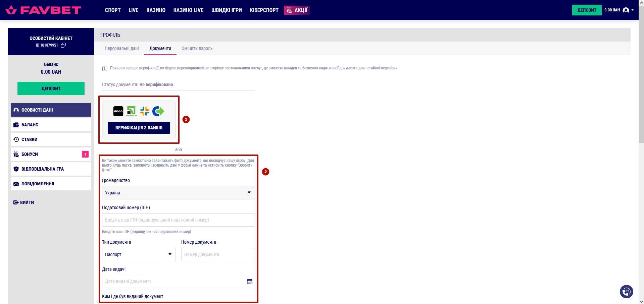Click the copy ID icon next to the account ID
This screenshot has width=644, height=304.
pos(63,45)
